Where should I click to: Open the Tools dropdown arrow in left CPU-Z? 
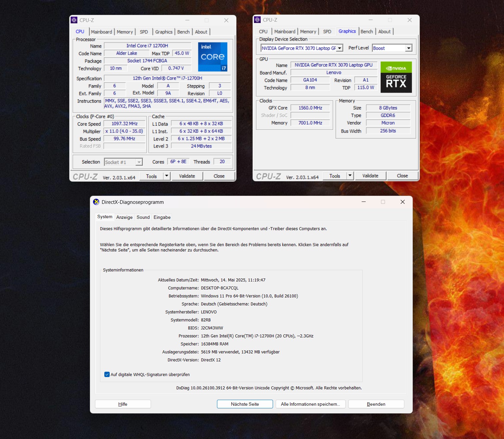[167, 176]
